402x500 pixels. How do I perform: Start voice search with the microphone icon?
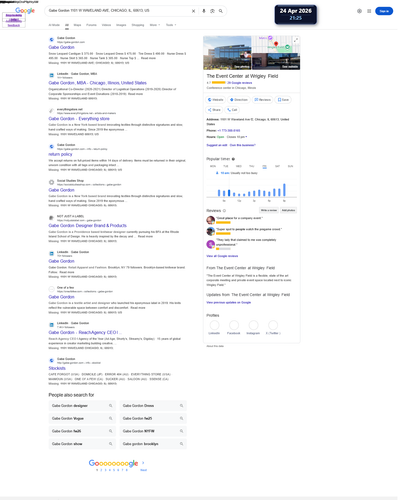pyautogui.click(x=204, y=11)
